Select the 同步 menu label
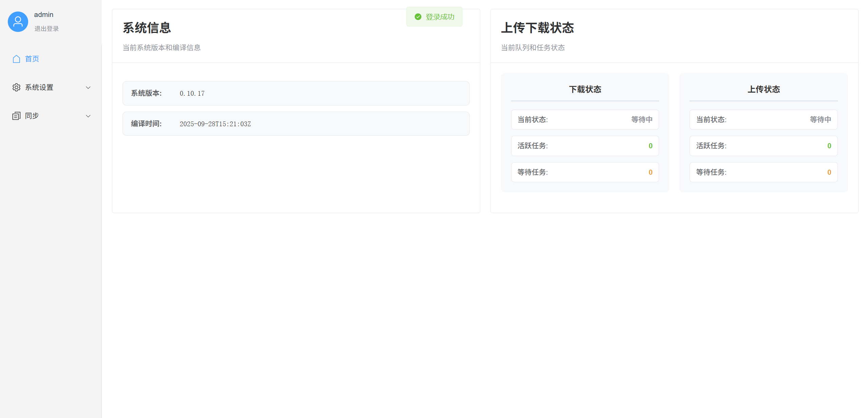The height and width of the screenshot is (418, 868). pos(32,116)
